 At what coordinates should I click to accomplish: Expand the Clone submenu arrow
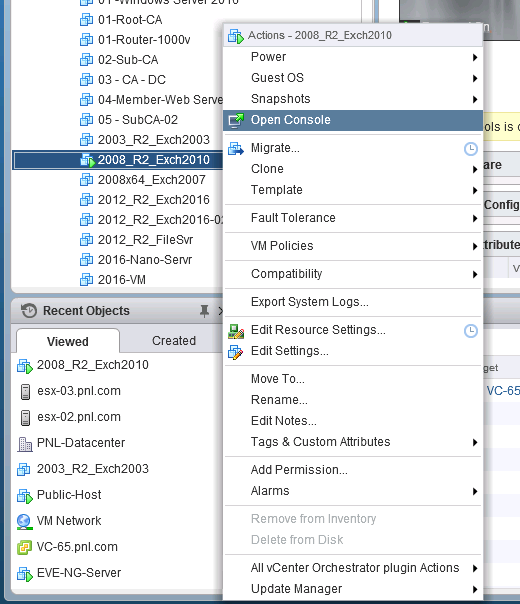pos(475,169)
